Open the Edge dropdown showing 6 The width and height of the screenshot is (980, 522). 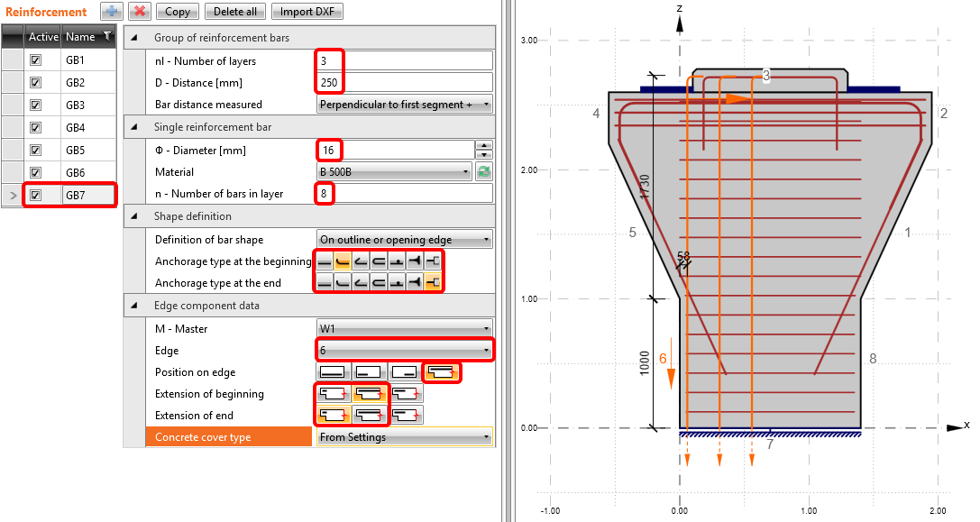405,350
